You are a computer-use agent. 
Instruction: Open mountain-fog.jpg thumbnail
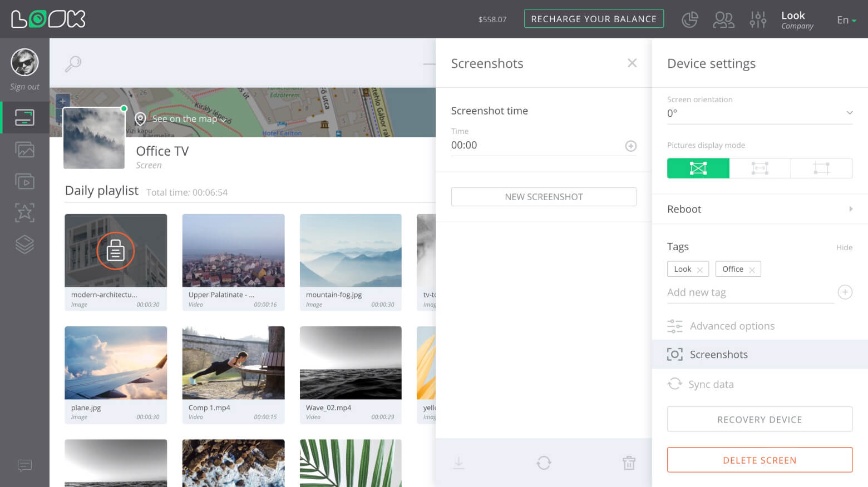pos(351,251)
